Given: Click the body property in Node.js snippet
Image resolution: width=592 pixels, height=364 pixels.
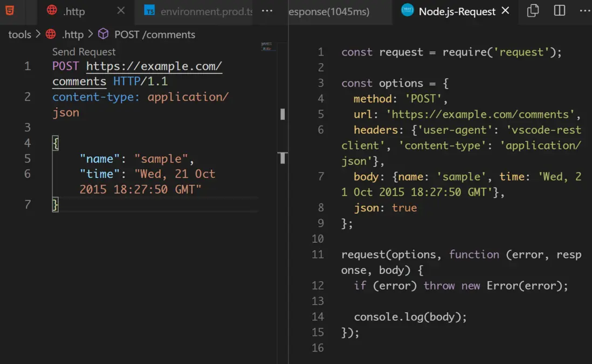Looking at the screenshot, I should (x=366, y=177).
